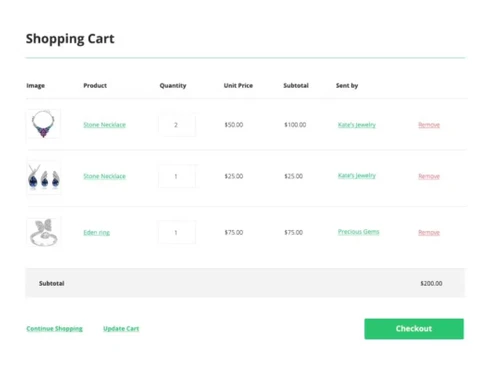Select the Eden ring $75.00 unit price
500x375 pixels.
234,232
